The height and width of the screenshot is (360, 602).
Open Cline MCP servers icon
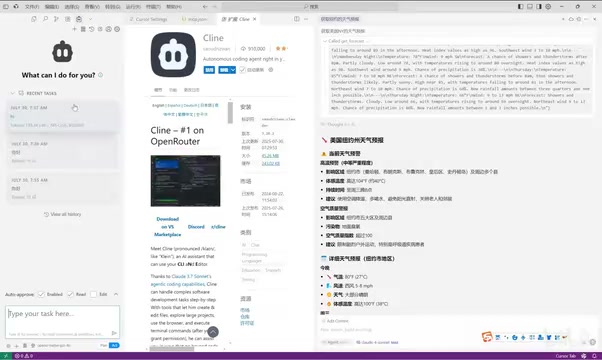(83, 29)
